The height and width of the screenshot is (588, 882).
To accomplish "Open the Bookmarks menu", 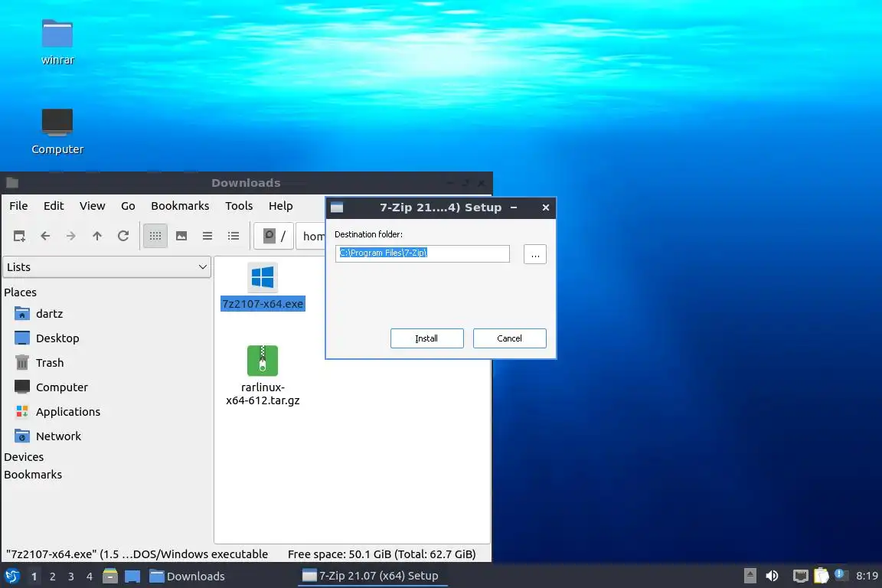I will tap(180, 205).
